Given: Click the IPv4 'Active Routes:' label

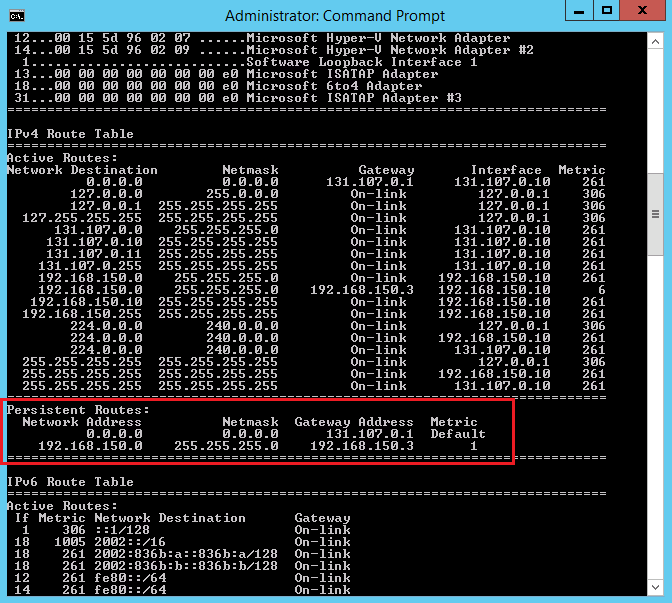Looking at the screenshot, I should (x=62, y=158).
